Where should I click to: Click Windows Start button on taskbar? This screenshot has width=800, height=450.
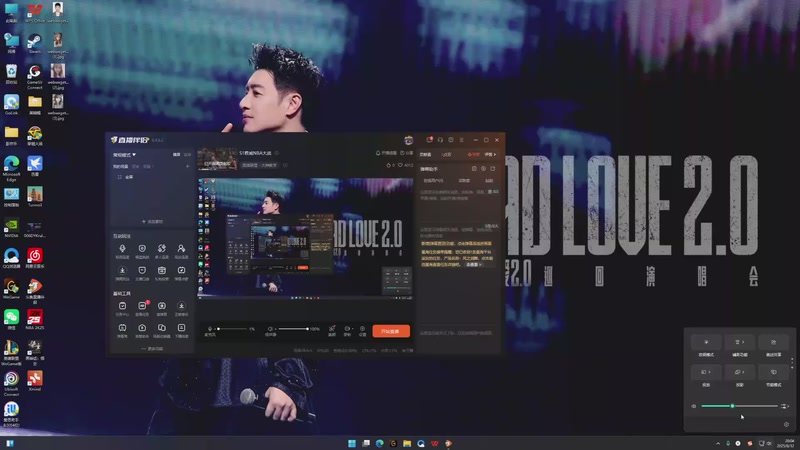(x=352, y=443)
